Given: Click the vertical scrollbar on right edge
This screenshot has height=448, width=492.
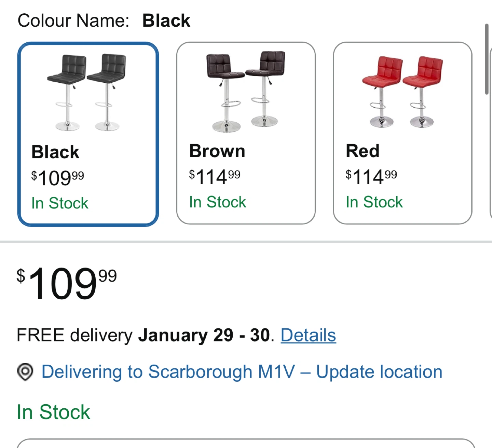Looking at the screenshot, I should pos(487,59).
